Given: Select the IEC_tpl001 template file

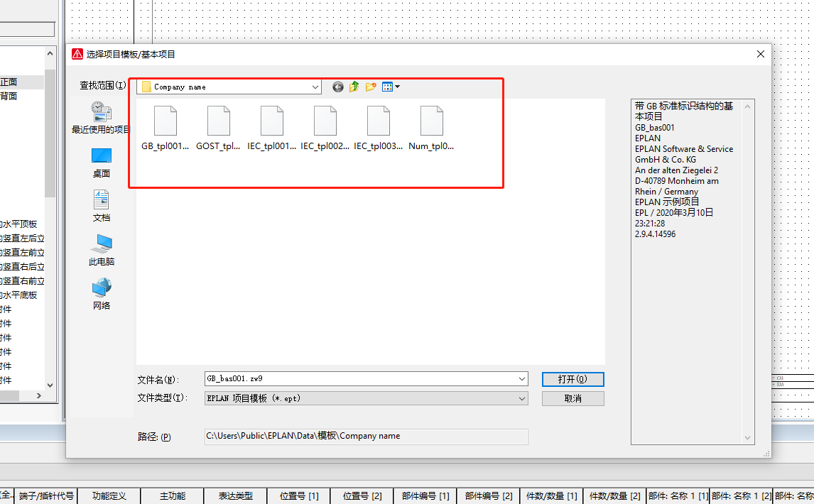Looking at the screenshot, I should [271, 122].
